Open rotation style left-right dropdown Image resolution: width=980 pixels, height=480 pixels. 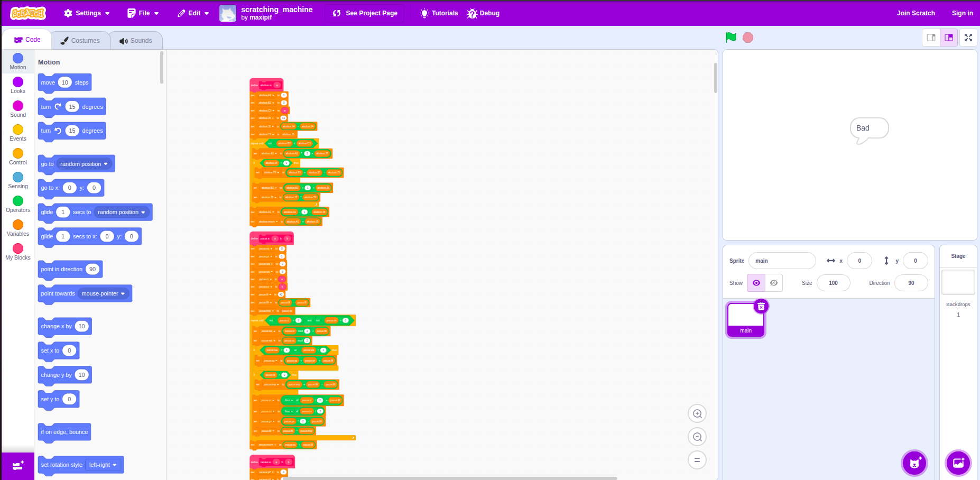tap(104, 465)
